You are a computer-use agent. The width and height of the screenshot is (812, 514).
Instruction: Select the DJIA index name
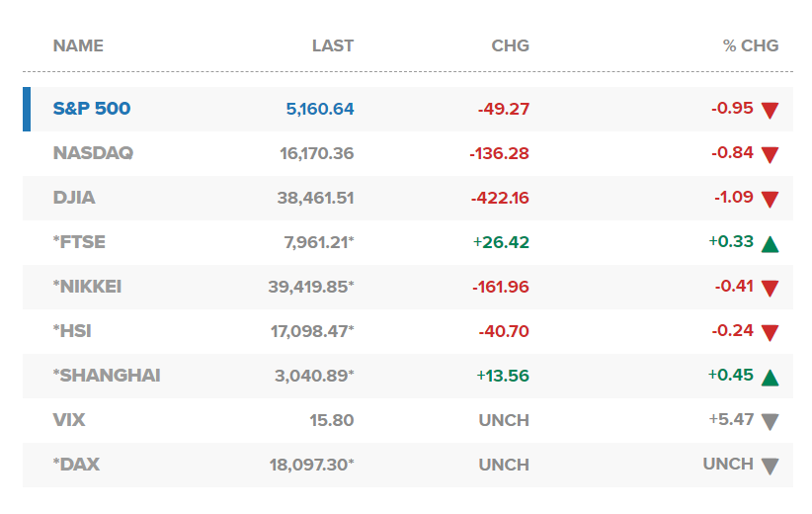[74, 198]
